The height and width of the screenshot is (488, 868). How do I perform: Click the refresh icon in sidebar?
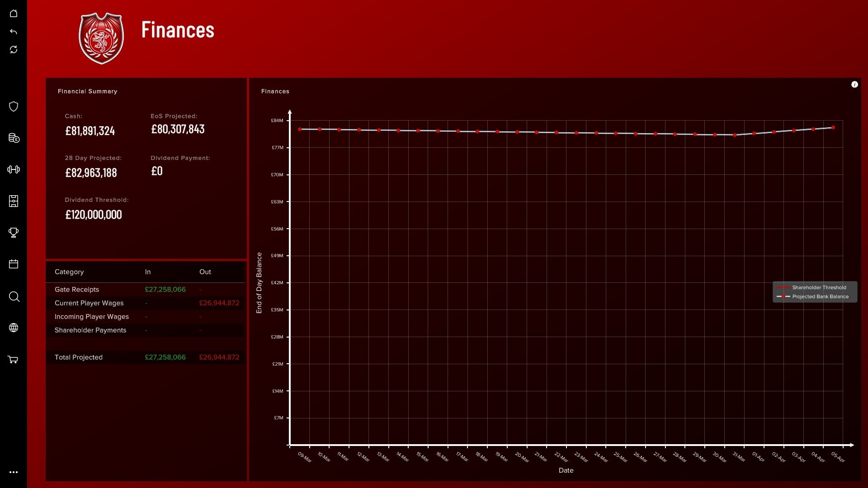pyautogui.click(x=14, y=50)
